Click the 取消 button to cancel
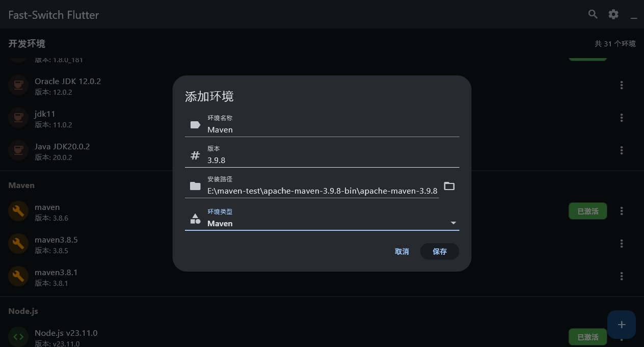Viewport: 644px width, 347px height. point(402,251)
